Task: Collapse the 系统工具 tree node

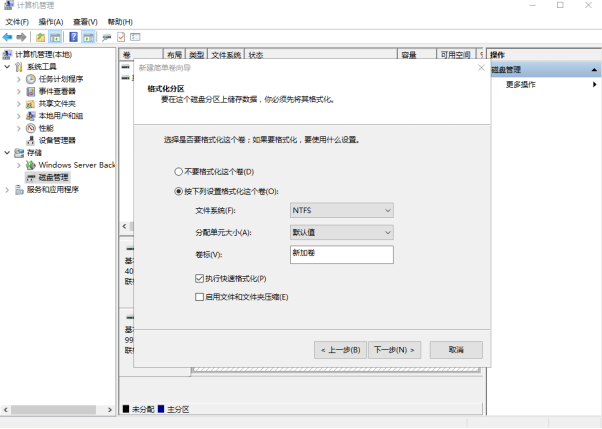Action: point(7,67)
